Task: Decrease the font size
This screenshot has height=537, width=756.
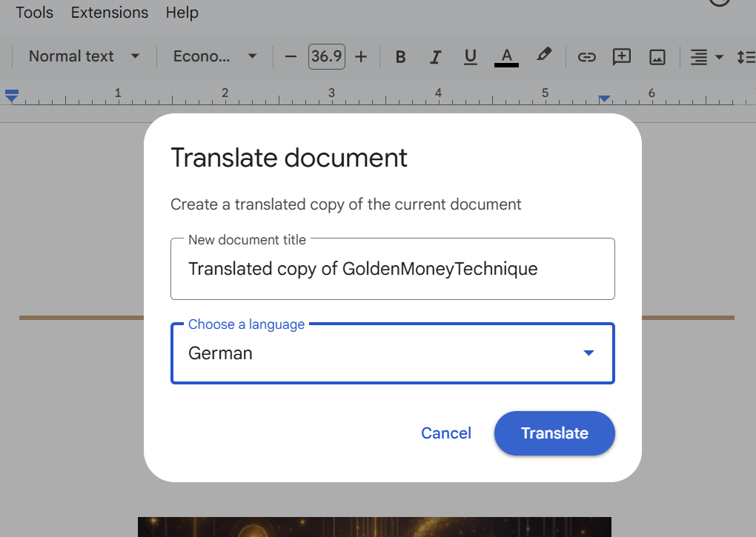Action: point(291,57)
